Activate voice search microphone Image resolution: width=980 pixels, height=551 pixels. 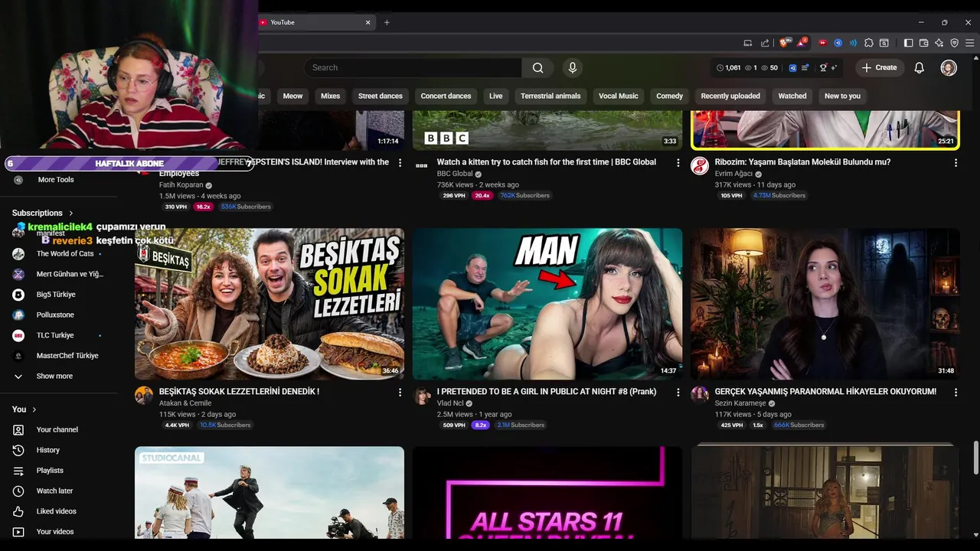[x=572, y=67]
